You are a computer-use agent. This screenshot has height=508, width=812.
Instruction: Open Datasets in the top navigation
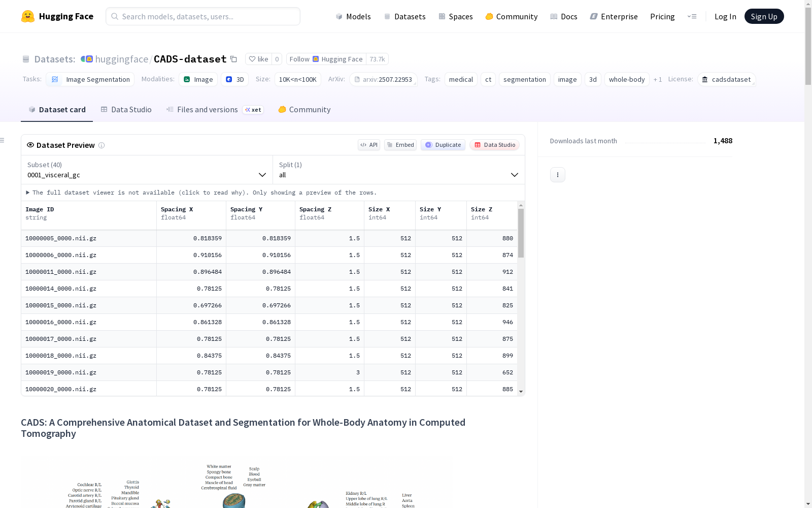click(x=404, y=16)
